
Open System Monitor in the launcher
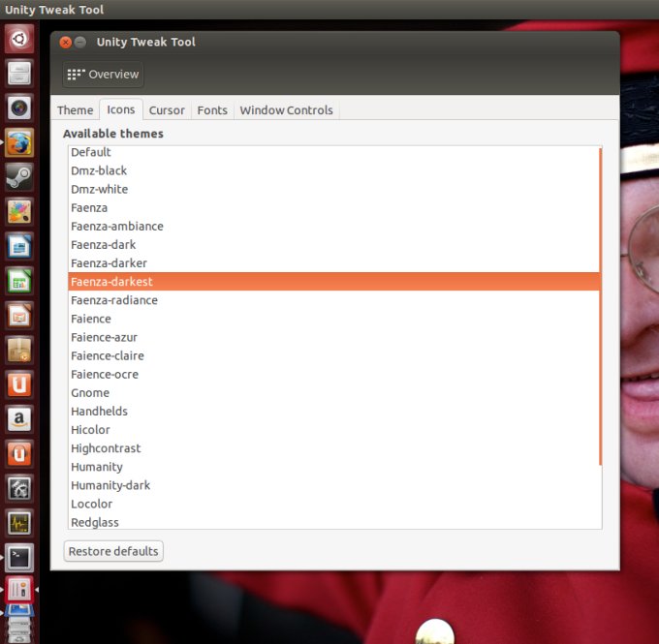pos(19,523)
